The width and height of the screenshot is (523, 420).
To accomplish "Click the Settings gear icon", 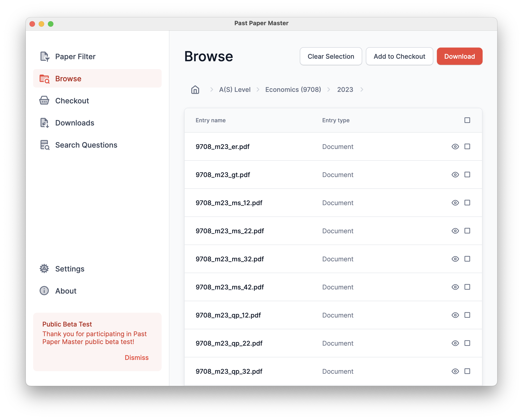I will (44, 268).
